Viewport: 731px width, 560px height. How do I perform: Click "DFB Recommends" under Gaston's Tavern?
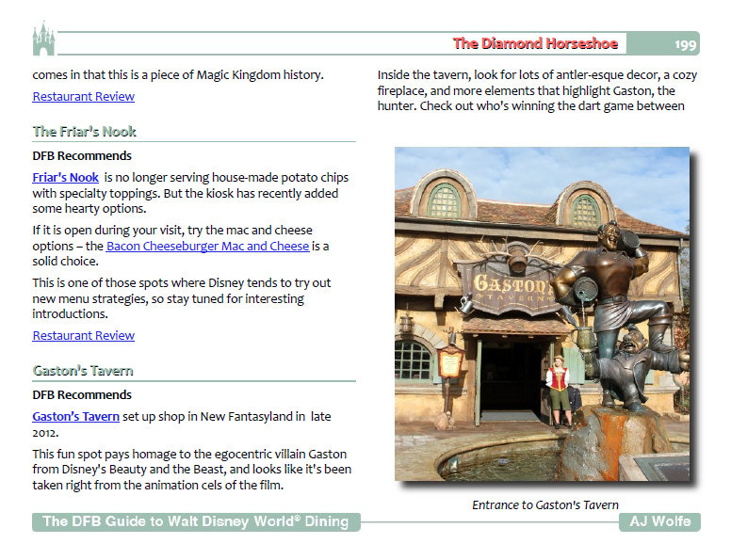click(82, 395)
